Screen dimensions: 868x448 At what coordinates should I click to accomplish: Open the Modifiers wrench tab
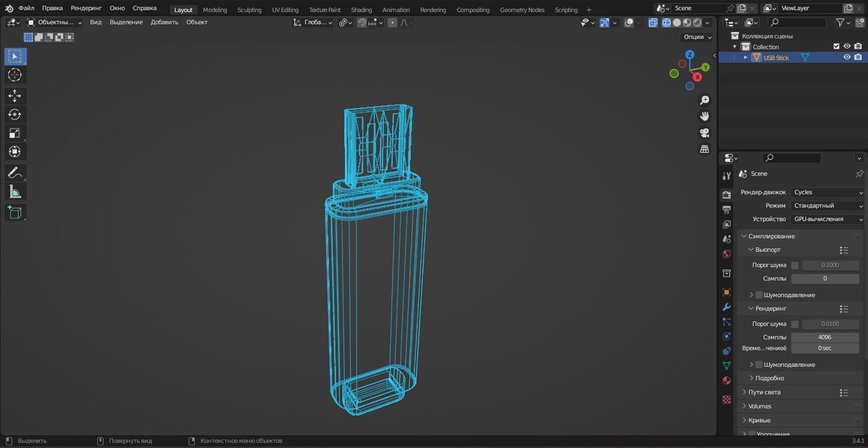(726, 307)
